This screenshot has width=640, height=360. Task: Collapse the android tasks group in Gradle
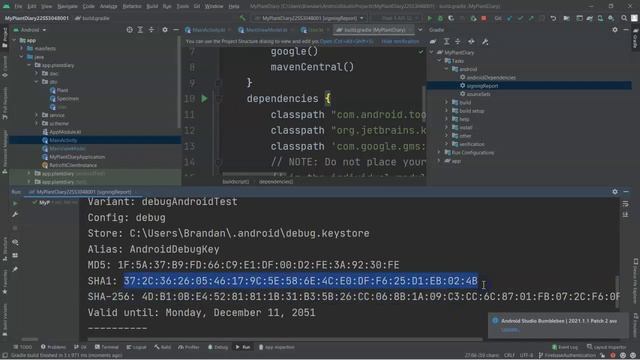tap(447, 69)
